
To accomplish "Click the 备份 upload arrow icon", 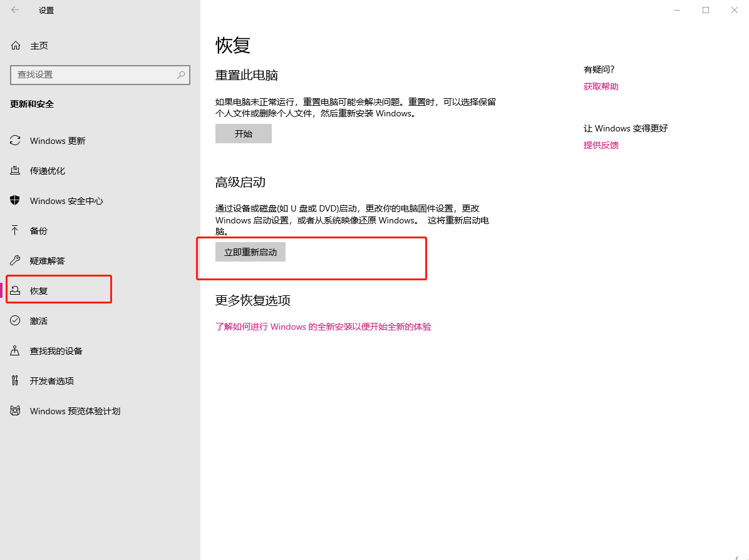I will 15,231.
